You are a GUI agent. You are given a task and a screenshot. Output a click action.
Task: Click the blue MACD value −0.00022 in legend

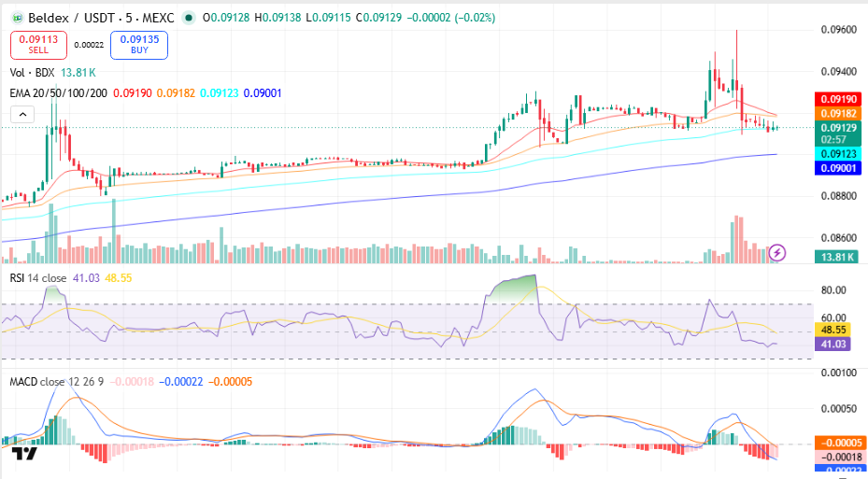pos(181,382)
